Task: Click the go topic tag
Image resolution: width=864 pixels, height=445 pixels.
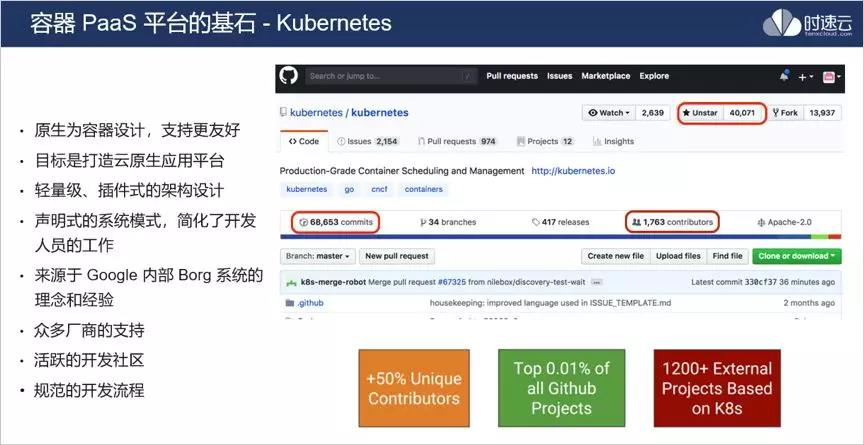Action: tap(349, 189)
